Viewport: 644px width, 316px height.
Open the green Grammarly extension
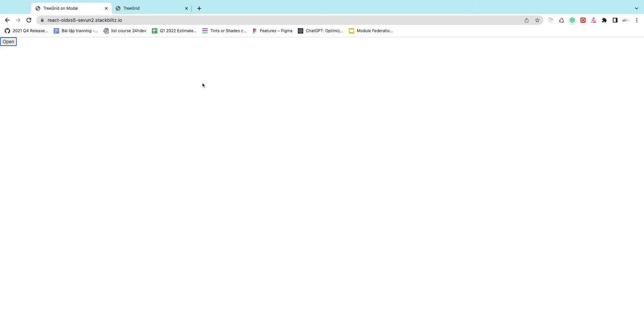click(x=572, y=20)
